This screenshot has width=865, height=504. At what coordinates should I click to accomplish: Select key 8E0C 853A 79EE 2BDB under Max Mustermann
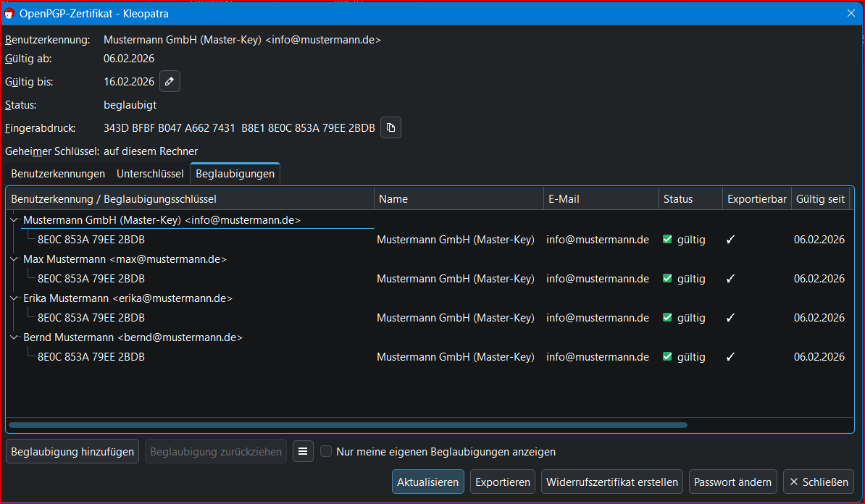pyautogui.click(x=91, y=279)
